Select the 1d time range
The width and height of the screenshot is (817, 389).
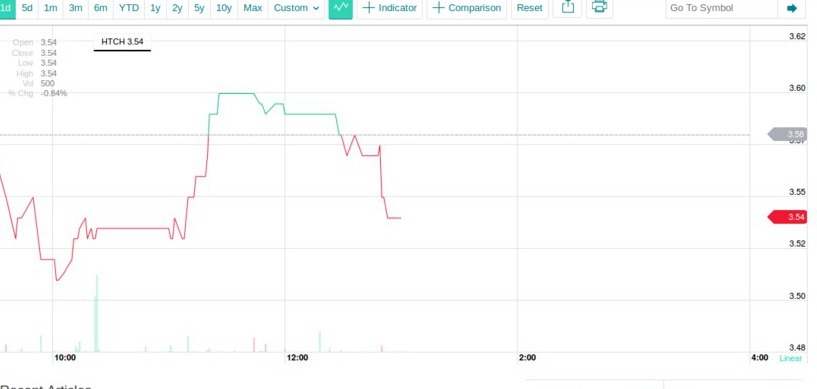(x=7, y=8)
